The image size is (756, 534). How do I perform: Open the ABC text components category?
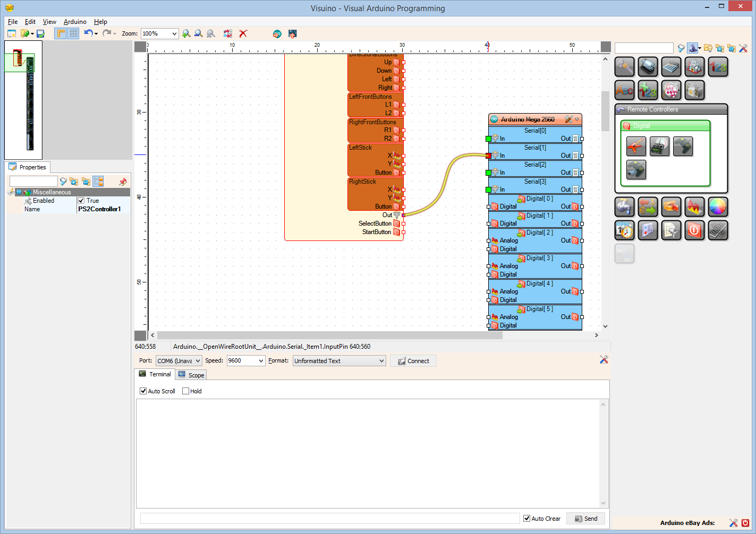point(624,90)
